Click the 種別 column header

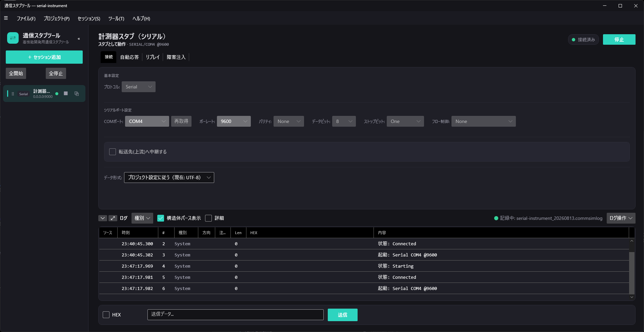pos(186,233)
